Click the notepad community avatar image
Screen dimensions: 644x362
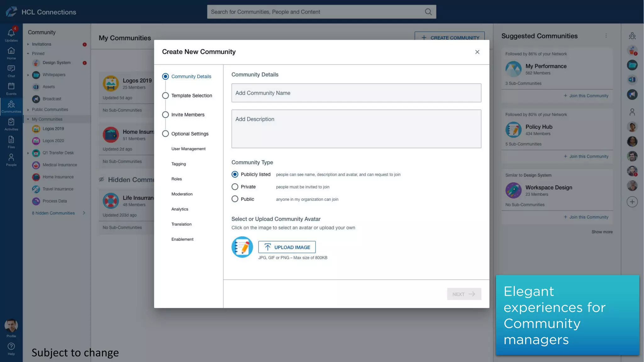pyautogui.click(x=242, y=247)
